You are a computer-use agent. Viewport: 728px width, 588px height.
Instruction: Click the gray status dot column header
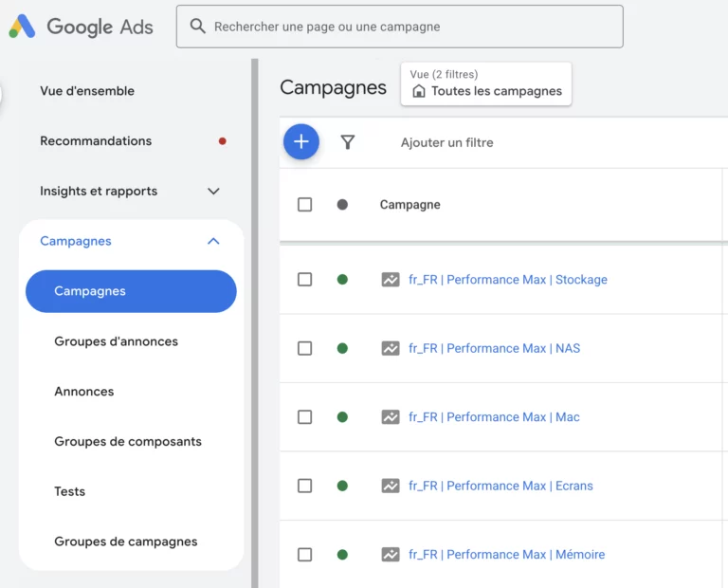(342, 205)
